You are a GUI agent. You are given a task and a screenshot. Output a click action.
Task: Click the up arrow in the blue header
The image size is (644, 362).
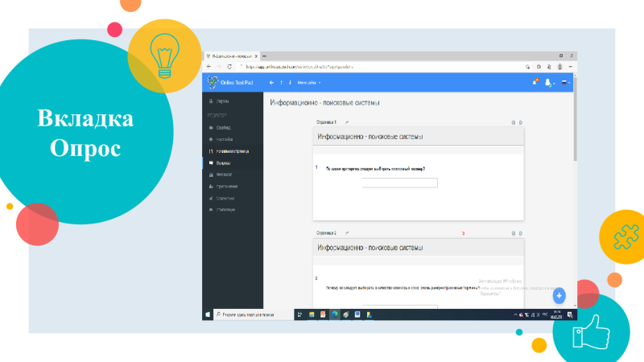[281, 83]
